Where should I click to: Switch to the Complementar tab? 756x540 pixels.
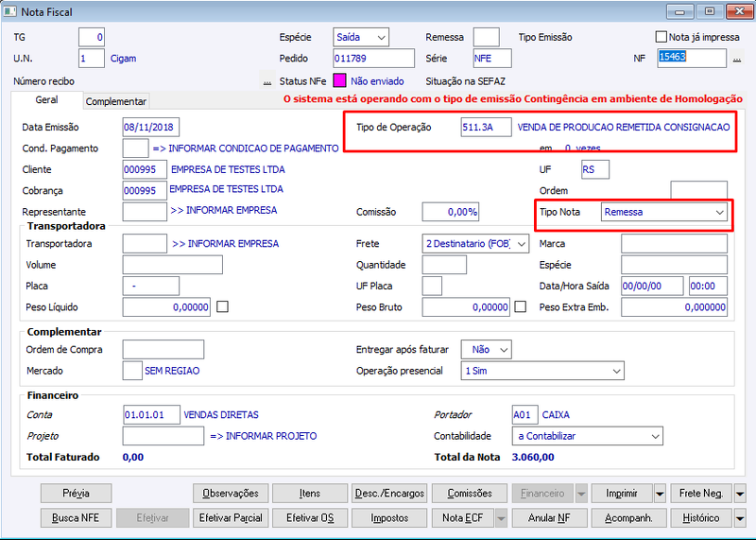(x=115, y=101)
